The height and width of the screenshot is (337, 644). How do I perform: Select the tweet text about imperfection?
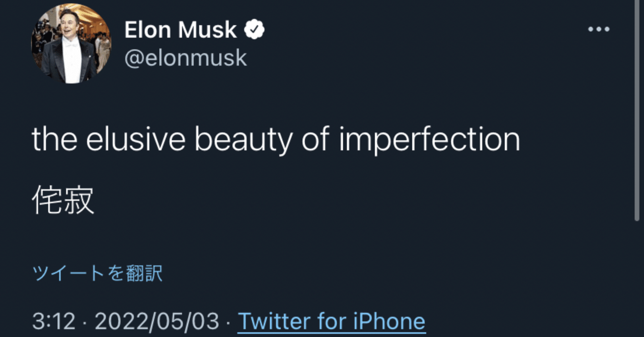(276, 139)
